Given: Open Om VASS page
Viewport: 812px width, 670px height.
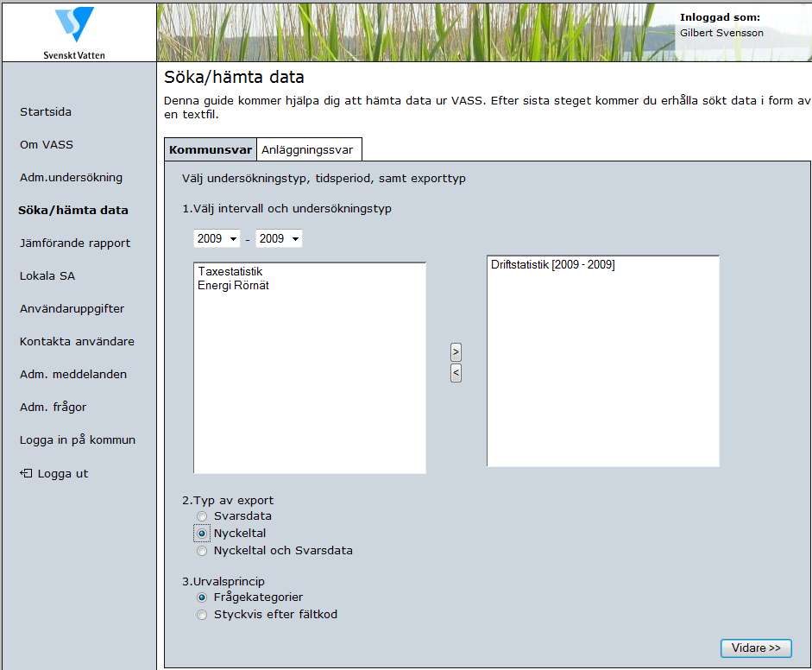Looking at the screenshot, I should coord(47,144).
